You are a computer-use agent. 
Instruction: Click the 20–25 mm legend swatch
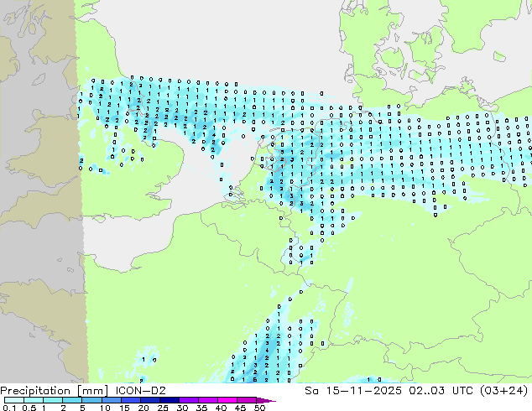click(149, 400)
